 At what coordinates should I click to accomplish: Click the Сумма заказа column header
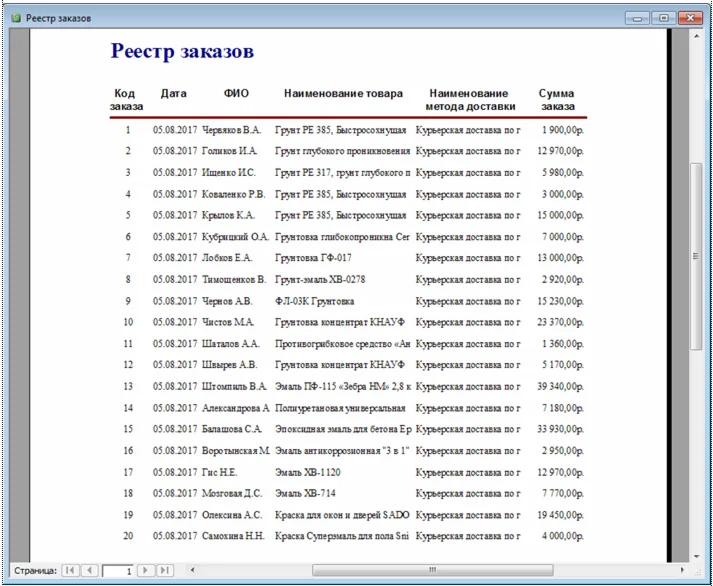coord(557,99)
